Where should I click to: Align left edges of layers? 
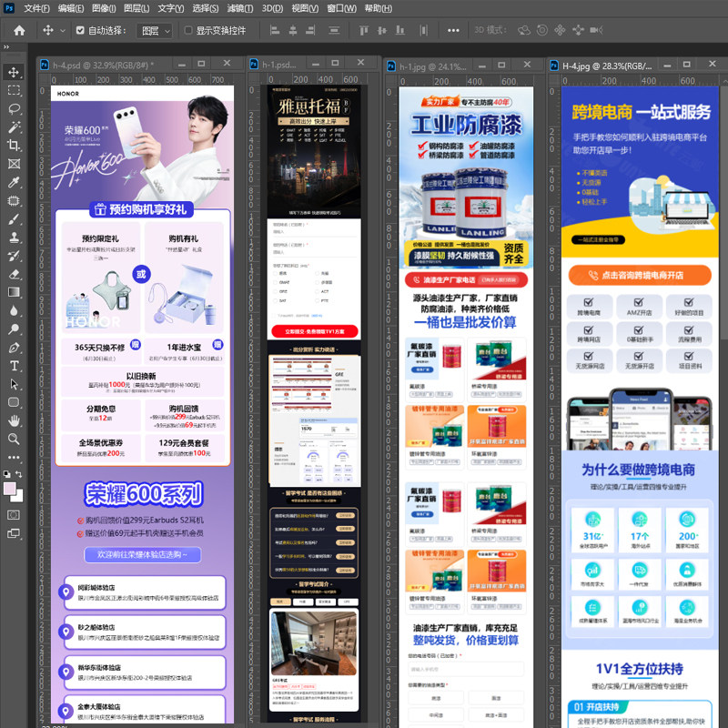coord(275,31)
